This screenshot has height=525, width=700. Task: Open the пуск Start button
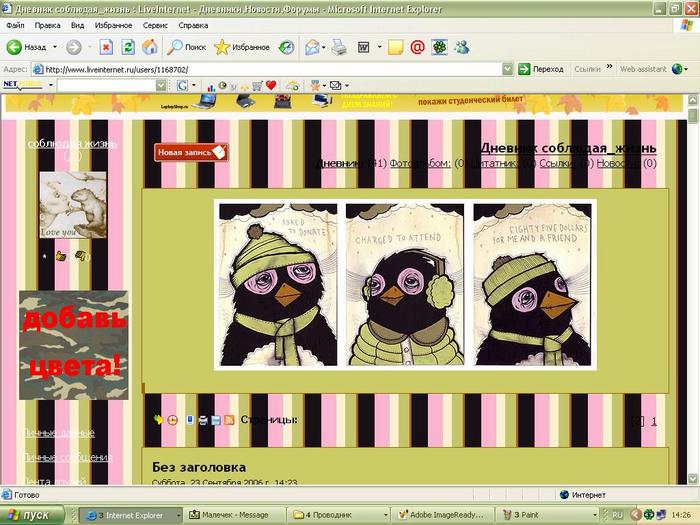(x=32, y=515)
